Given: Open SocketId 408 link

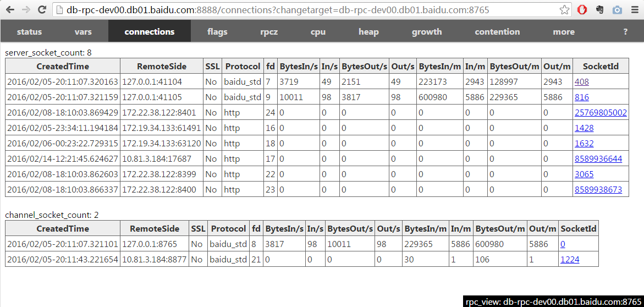Looking at the screenshot, I should click(581, 82).
